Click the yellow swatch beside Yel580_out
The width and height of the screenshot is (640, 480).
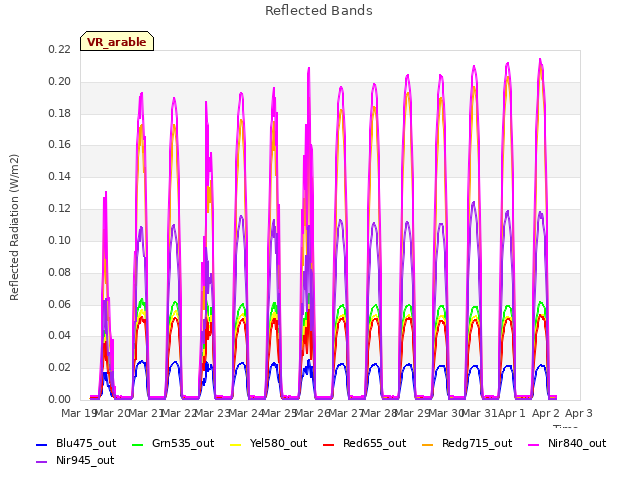(236, 444)
